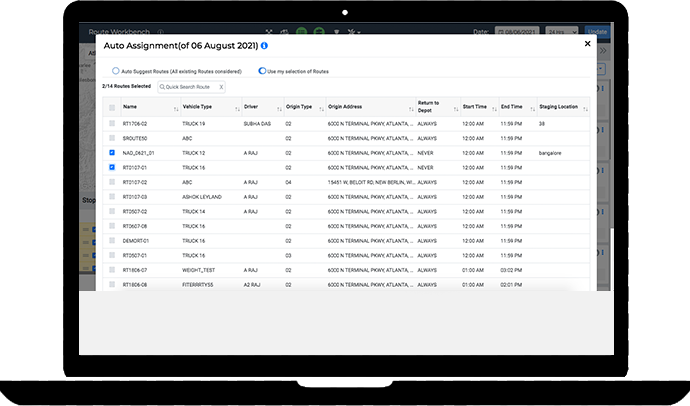Check the RT1706-02 route checkbox

[112, 123]
